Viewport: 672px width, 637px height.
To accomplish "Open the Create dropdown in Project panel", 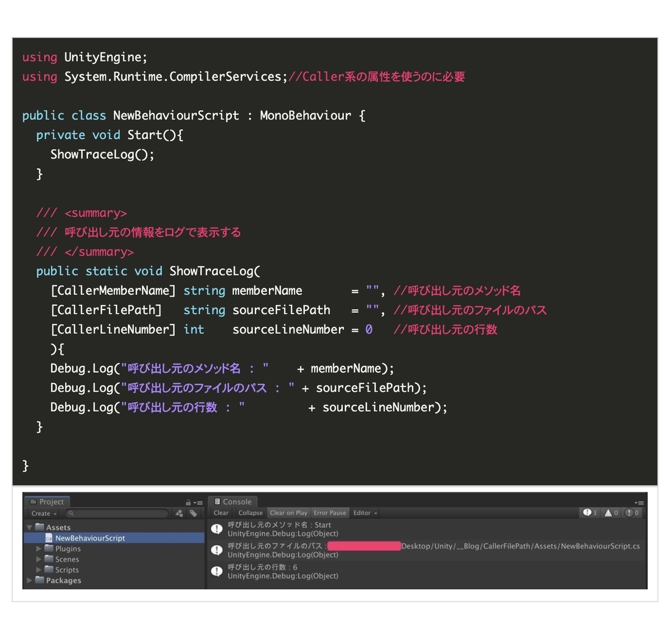I will tap(44, 513).
